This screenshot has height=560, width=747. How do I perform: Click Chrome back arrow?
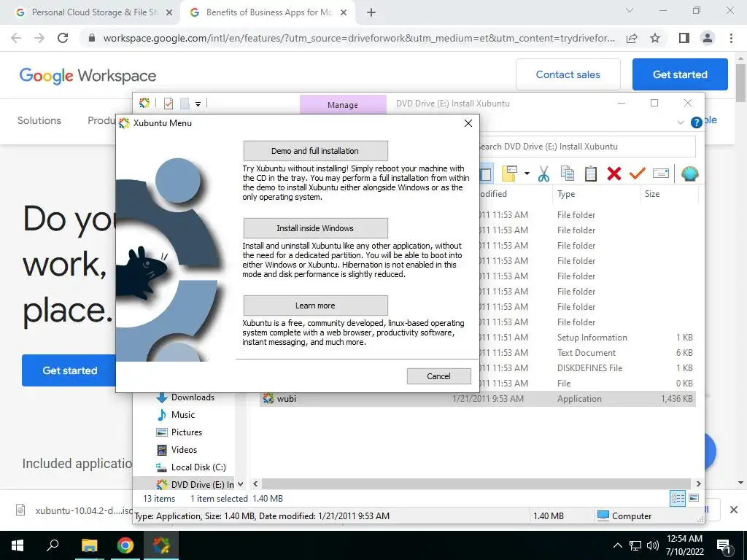[x=16, y=38]
